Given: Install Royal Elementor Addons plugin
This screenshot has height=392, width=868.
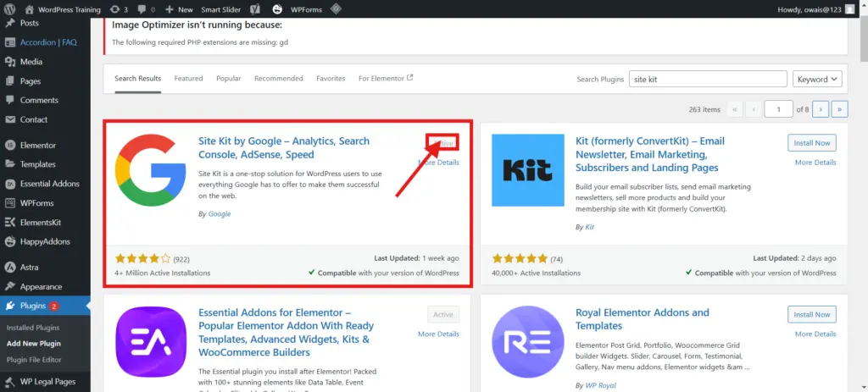Looking at the screenshot, I should (812, 315).
